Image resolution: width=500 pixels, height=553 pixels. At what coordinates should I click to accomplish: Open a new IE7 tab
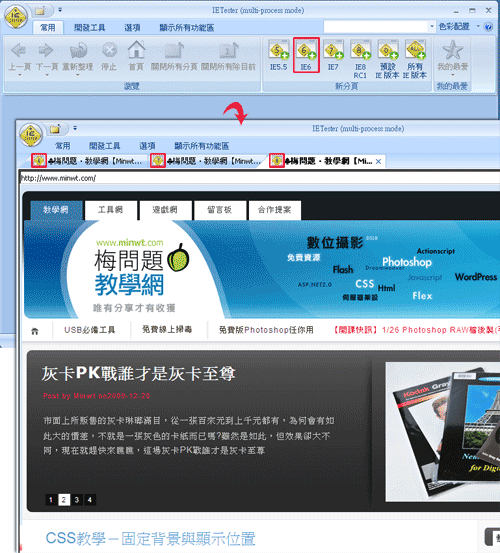tap(333, 55)
